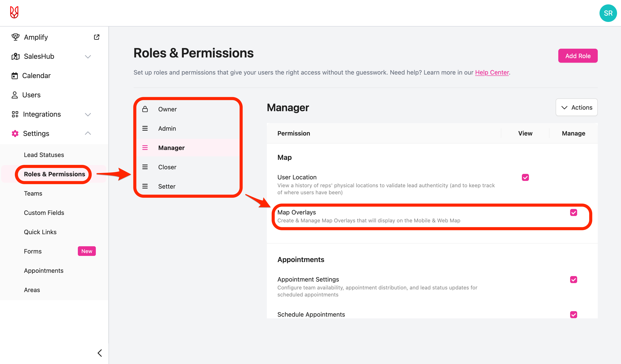
Task: Click the Calendar icon in sidebar
Action: (x=15, y=76)
